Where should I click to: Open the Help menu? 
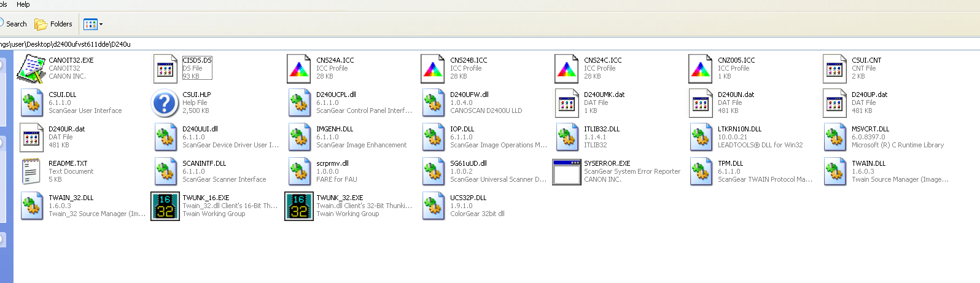coord(23,4)
